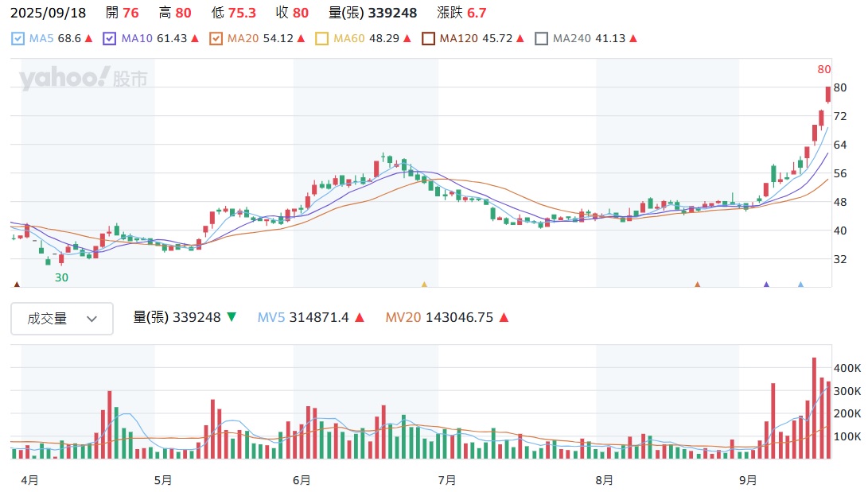The height and width of the screenshot is (492, 868).
Task: Click the brown triangle marker below early April
Action: [17, 284]
